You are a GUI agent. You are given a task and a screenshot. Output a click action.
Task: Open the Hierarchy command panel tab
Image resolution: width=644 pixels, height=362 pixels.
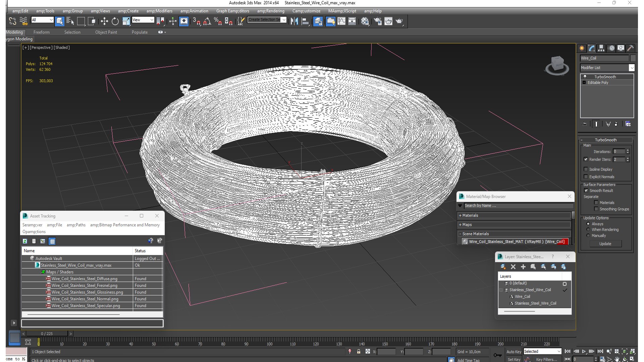[x=601, y=48]
